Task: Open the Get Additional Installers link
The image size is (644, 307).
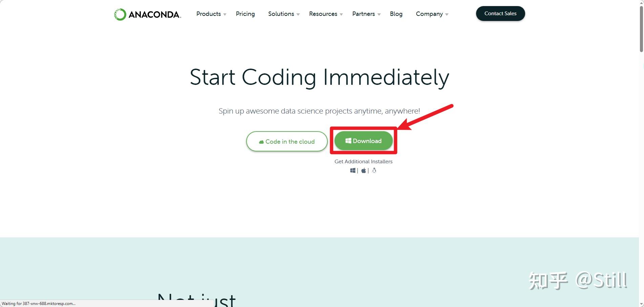Action: click(363, 162)
